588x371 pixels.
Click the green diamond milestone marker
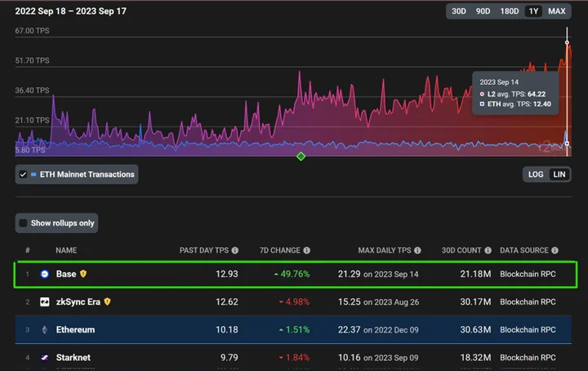(301, 156)
